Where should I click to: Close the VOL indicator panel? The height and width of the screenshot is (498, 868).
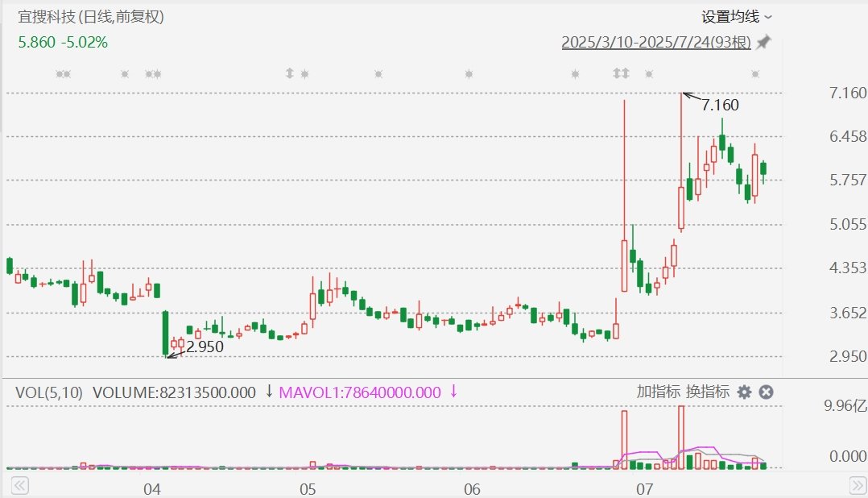pyautogui.click(x=767, y=392)
